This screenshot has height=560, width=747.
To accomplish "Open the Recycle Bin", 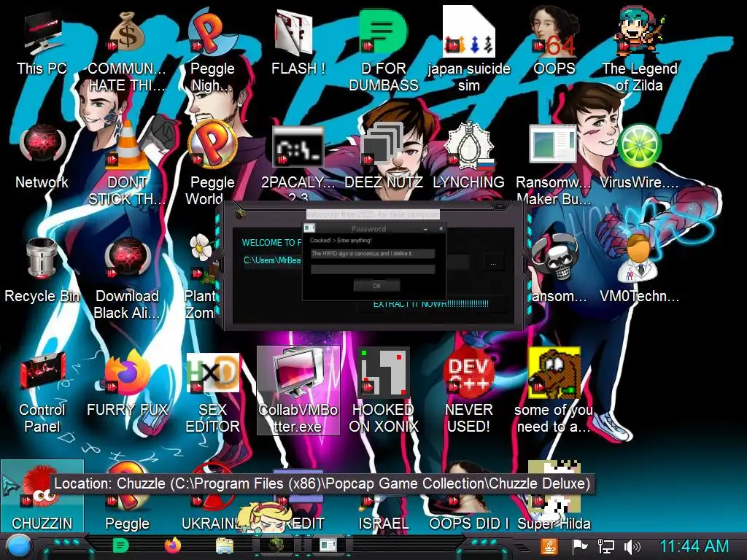I will [42, 270].
